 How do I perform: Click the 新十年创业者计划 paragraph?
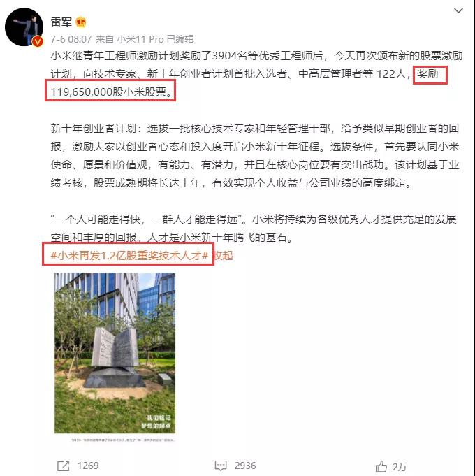tap(255, 156)
